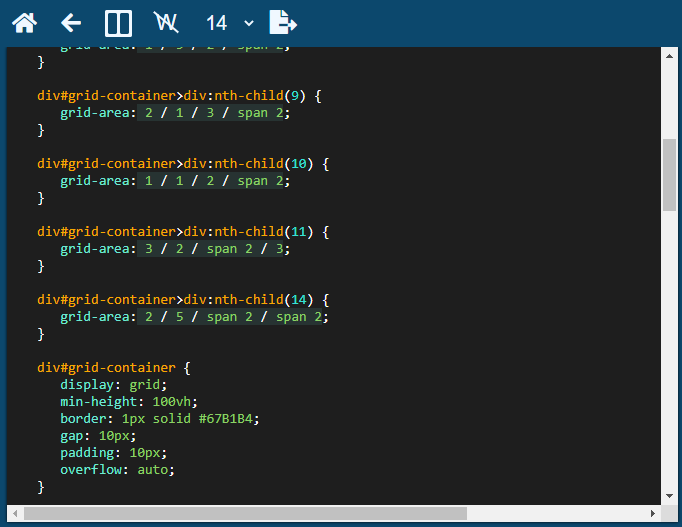Click grid-area value "2 / 5 / span 2 / span 2"
The width and height of the screenshot is (682, 527).
coord(234,317)
